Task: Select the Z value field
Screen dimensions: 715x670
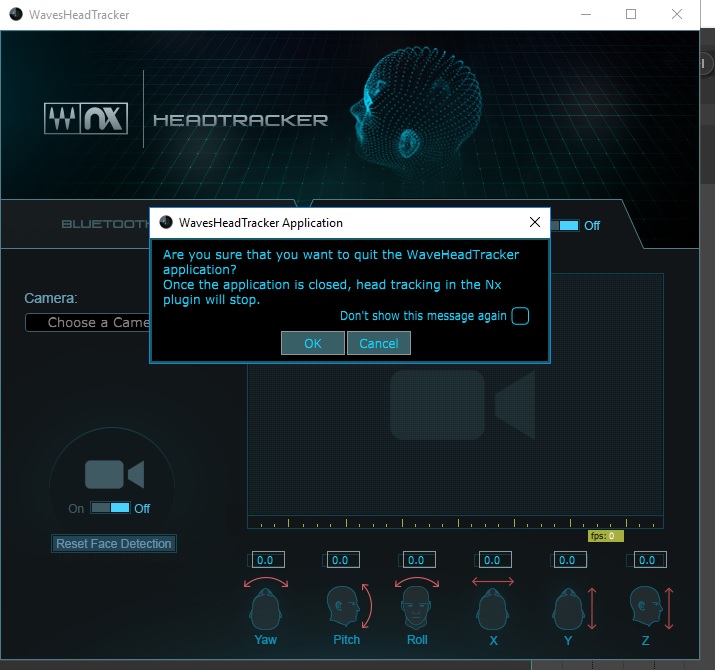Action: (650, 560)
